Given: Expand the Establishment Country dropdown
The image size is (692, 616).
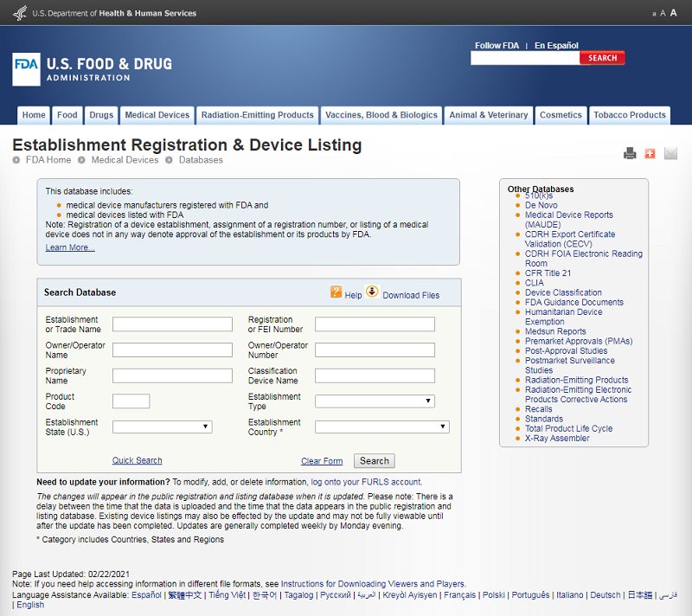Looking at the screenshot, I should pyautogui.click(x=381, y=427).
